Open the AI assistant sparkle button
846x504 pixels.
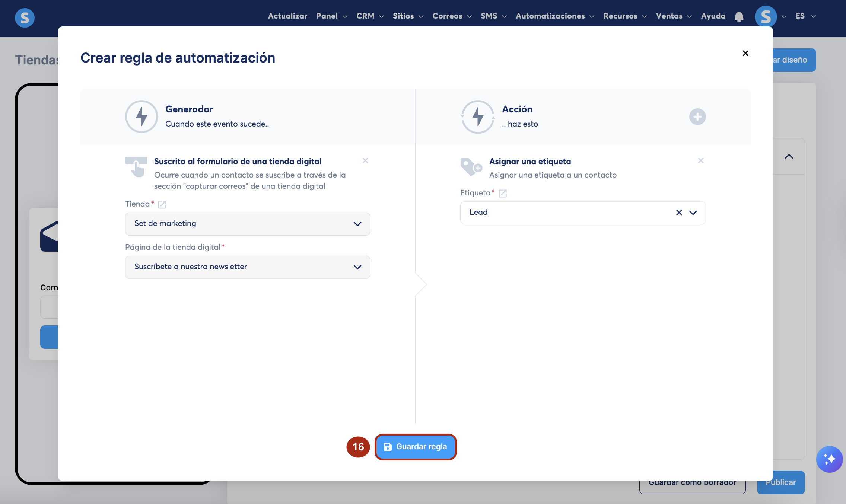pyautogui.click(x=829, y=459)
